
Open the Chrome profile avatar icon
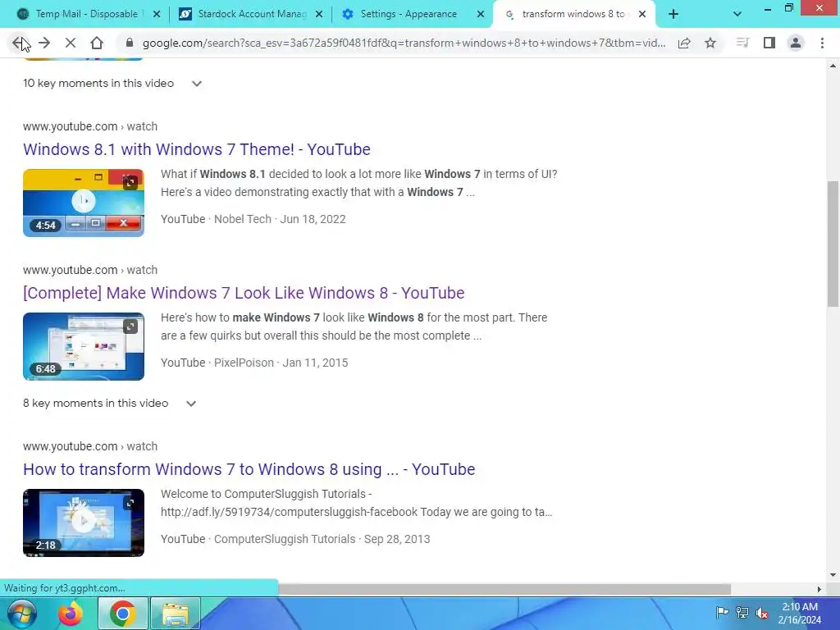[x=796, y=43]
